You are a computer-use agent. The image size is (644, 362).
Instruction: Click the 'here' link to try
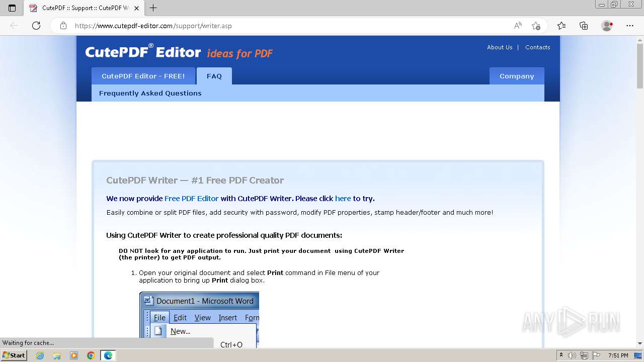tap(343, 199)
